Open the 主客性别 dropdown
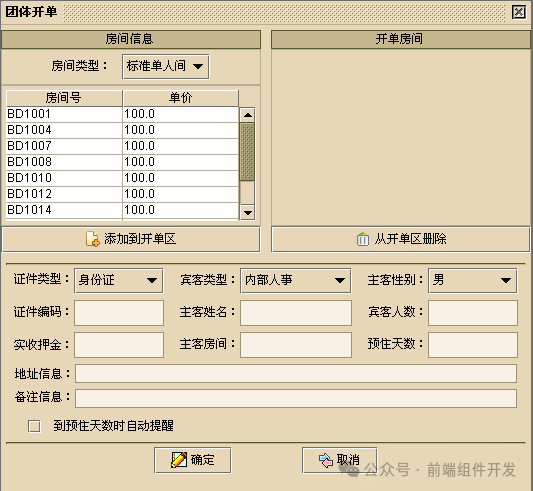 473,281
